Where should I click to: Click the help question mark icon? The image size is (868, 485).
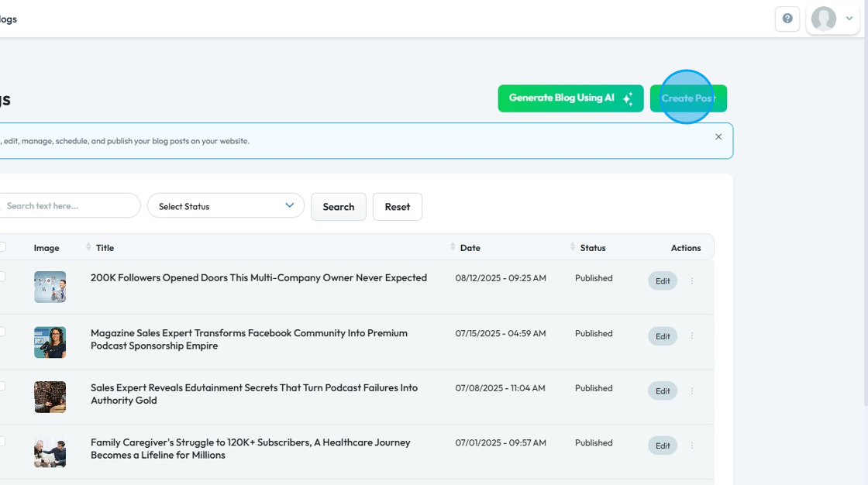787,19
